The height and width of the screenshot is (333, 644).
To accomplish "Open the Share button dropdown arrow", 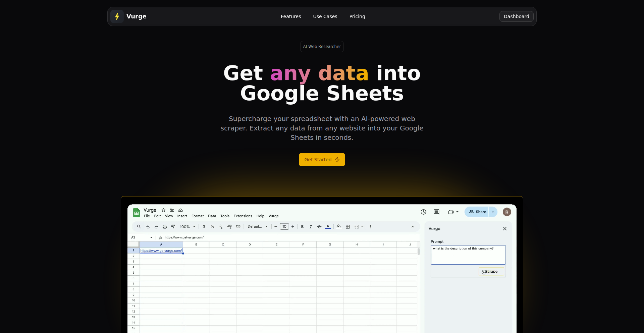I will 493,212.
